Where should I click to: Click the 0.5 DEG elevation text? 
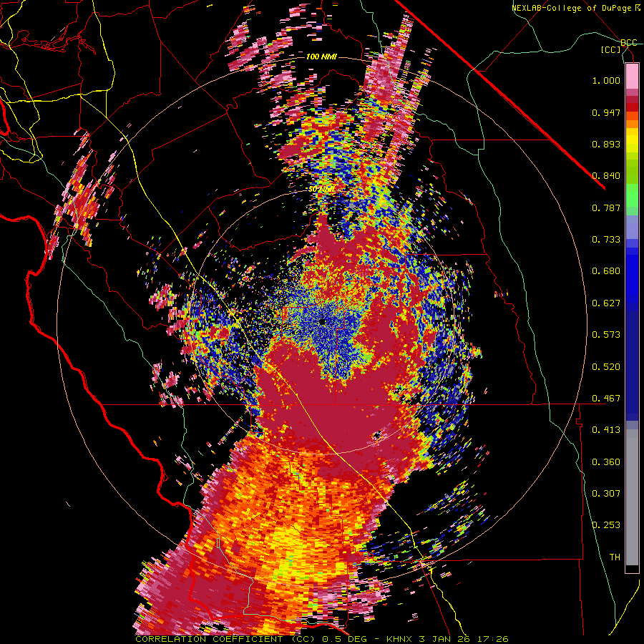click(344, 639)
